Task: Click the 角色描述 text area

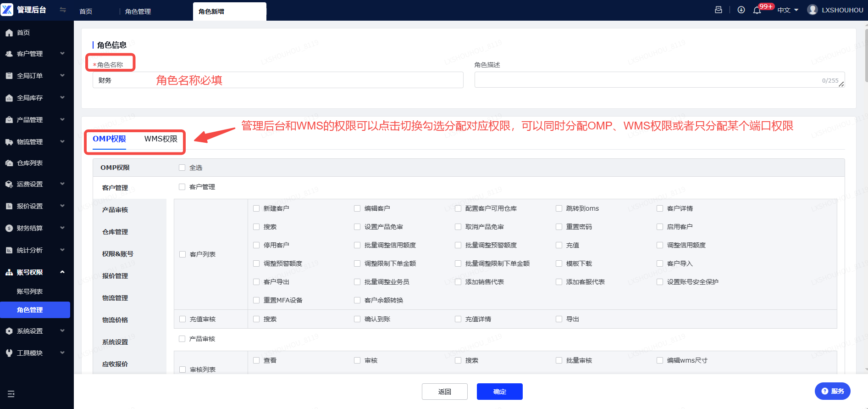Action: (659, 80)
